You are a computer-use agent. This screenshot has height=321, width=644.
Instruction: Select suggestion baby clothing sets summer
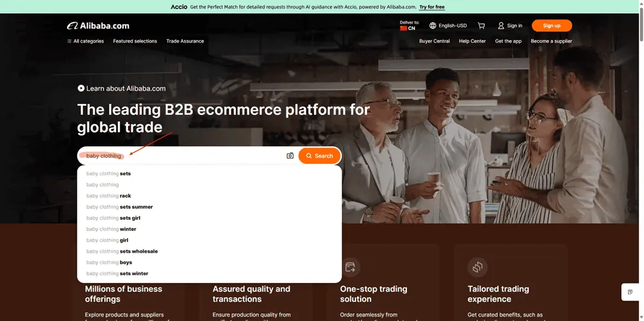click(209, 207)
